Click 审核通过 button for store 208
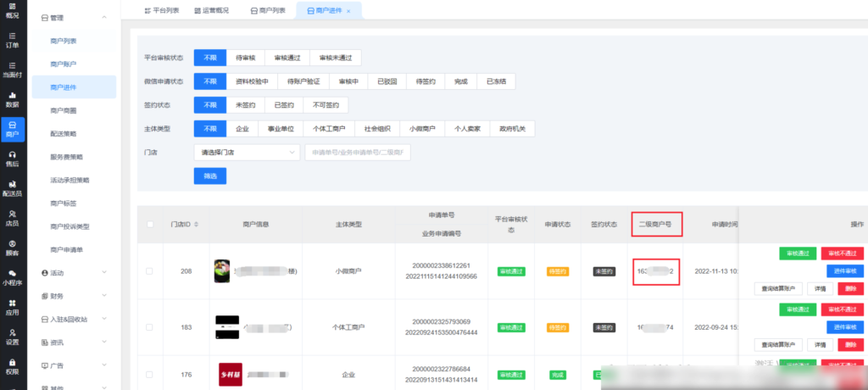 pyautogui.click(x=798, y=253)
